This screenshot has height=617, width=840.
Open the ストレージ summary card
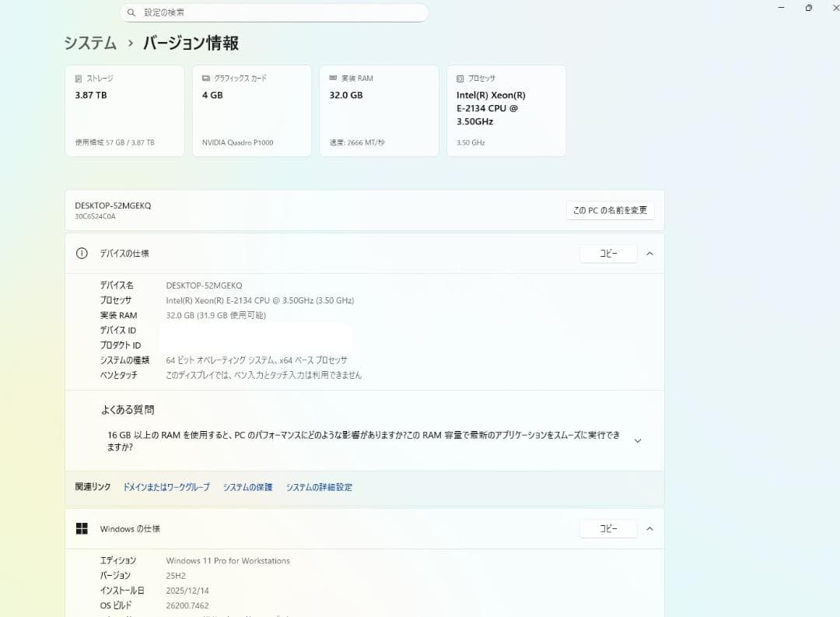pos(124,110)
